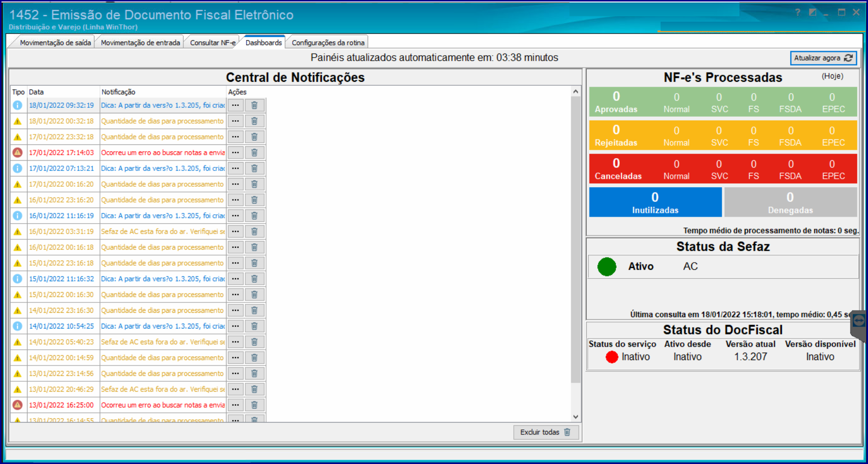
Task: Click the red Inativo service status indicator
Action: pyautogui.click(x=612, y=357)
